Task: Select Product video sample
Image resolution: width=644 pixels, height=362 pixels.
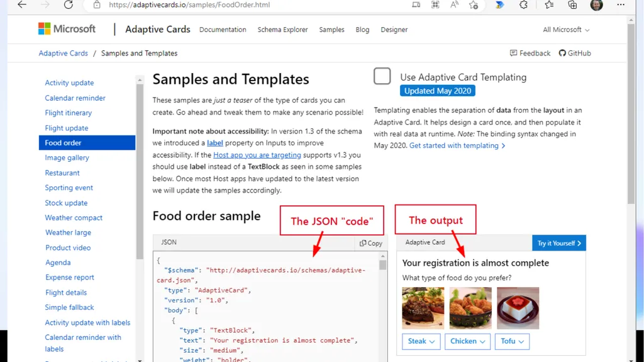Action: click(68, 247)
